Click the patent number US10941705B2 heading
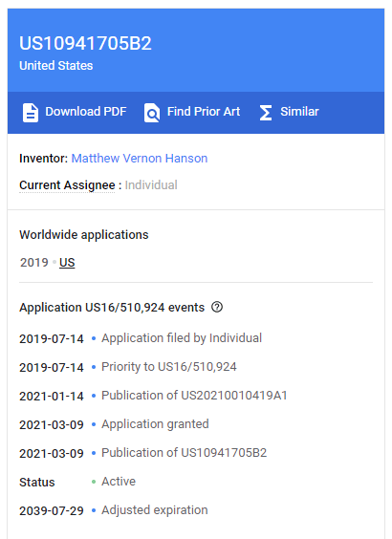392x539 pixels. (x=85, y=43)
